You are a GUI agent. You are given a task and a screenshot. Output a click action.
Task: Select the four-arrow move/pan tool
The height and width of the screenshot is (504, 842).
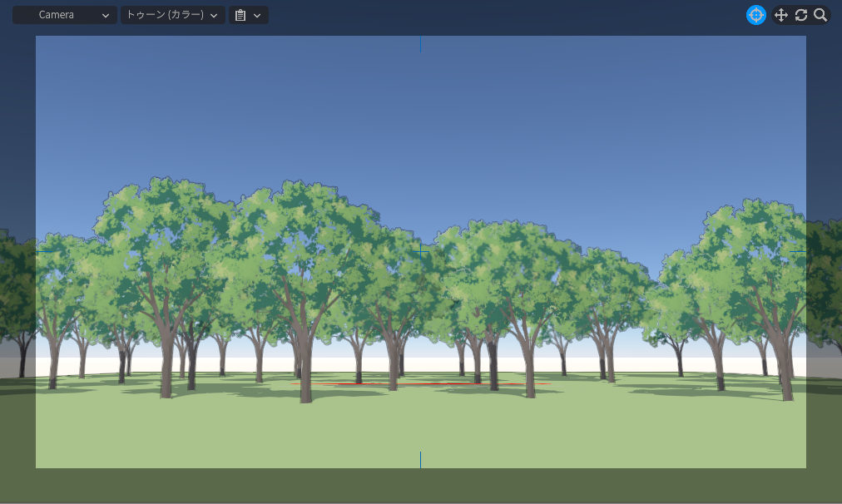[x=780, y=15]
